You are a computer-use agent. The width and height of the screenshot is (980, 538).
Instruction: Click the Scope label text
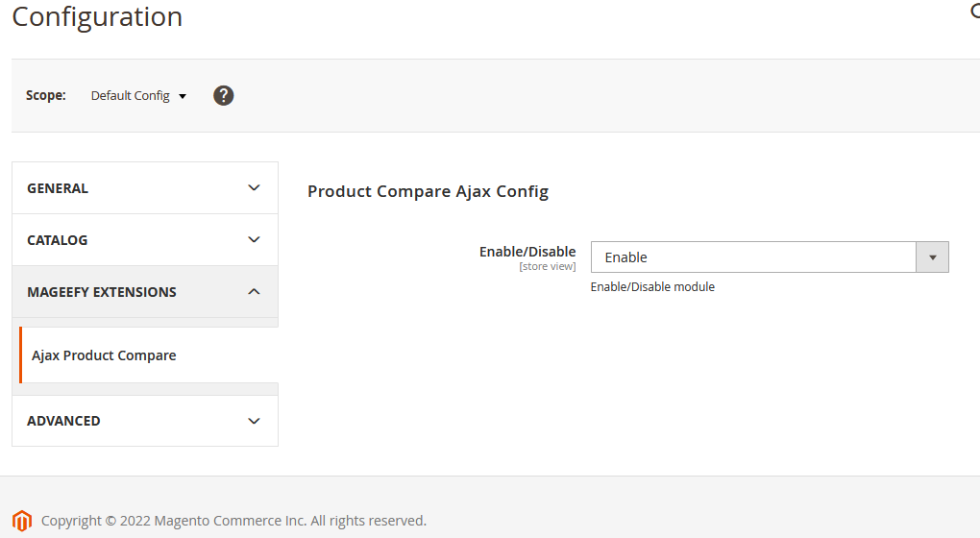[46, 96]
